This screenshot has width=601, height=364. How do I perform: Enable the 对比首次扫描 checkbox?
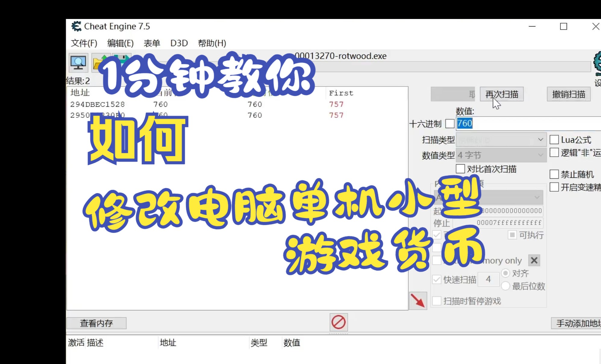pos(460,169)
